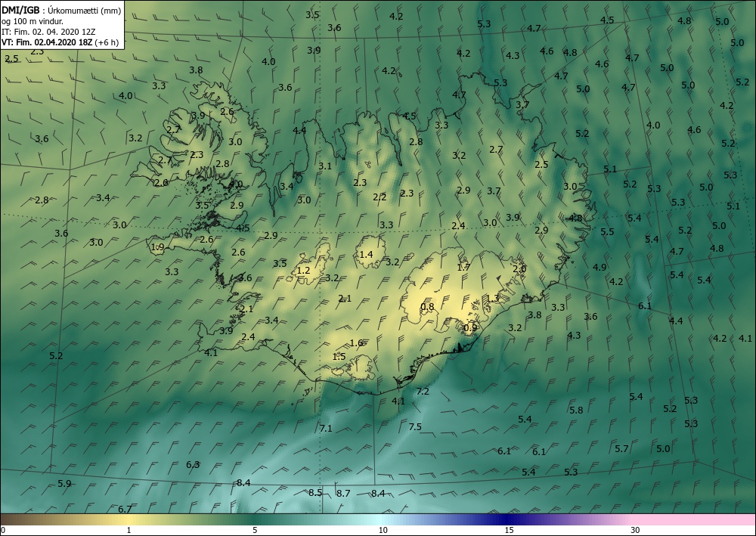Click the dark navy band of the color scale
756x536 pixels.
click(507, 519)
